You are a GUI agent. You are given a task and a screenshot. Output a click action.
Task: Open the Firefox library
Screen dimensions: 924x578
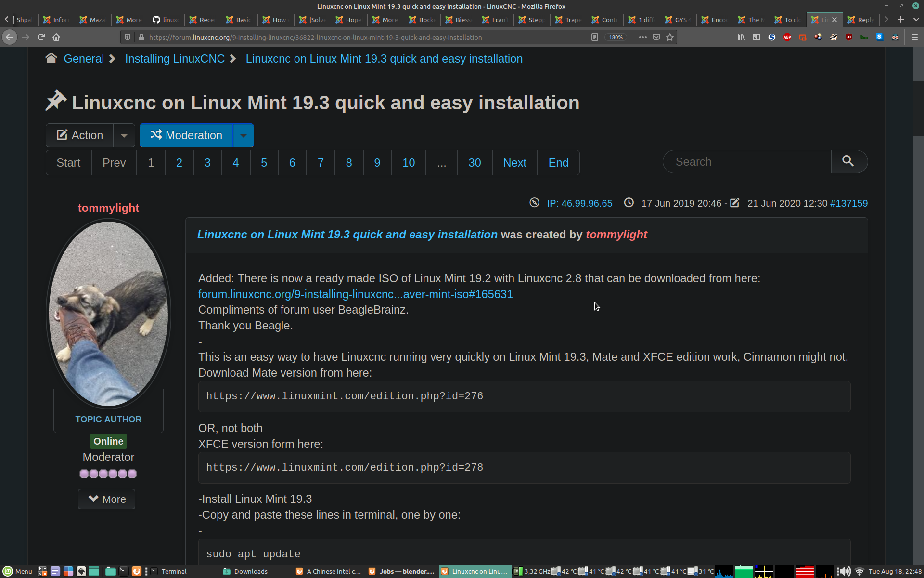coord(741,37)
